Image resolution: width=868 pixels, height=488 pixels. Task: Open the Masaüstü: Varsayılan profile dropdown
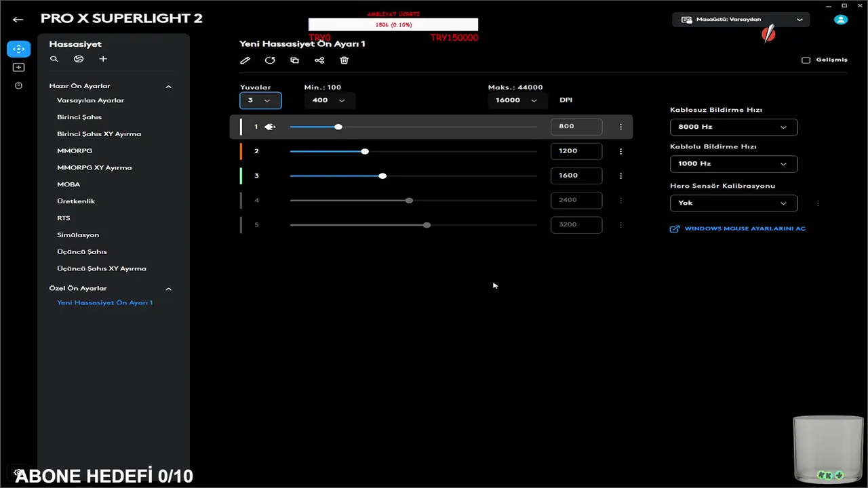[x=741, y=20]
